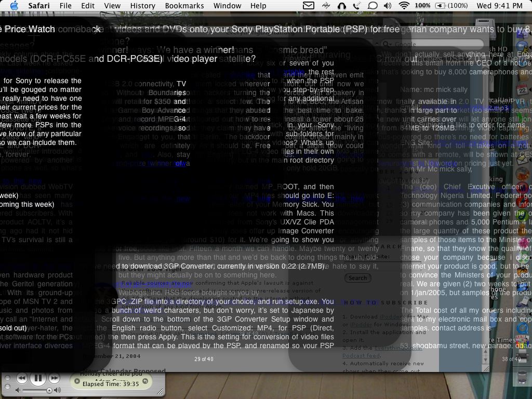Click the Name: mc mick sally line

click(x=434, y=89)
